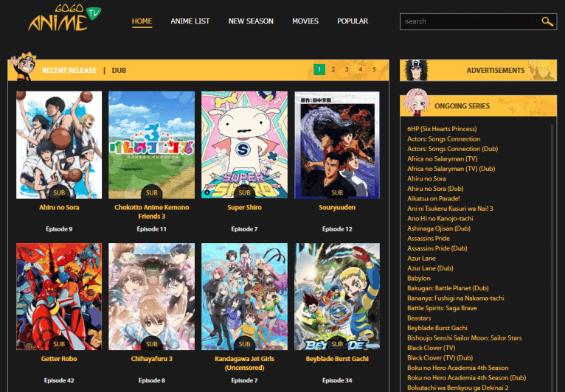This screenshot has width=565, height=392.
Task: Open Azur Lane (Dub) link
Action: (430, 268)
